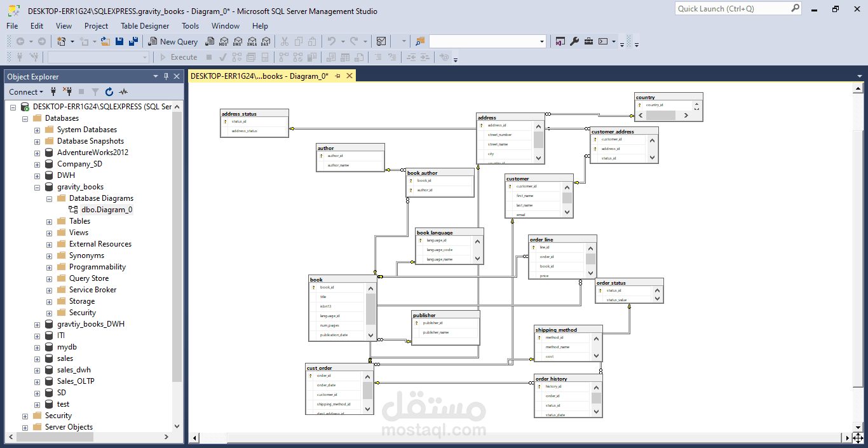Image resolution: width=868 pixels, height=448 pixels.
Task: Click the Navigate Backward arrow icon
Action: pos(20,41)
